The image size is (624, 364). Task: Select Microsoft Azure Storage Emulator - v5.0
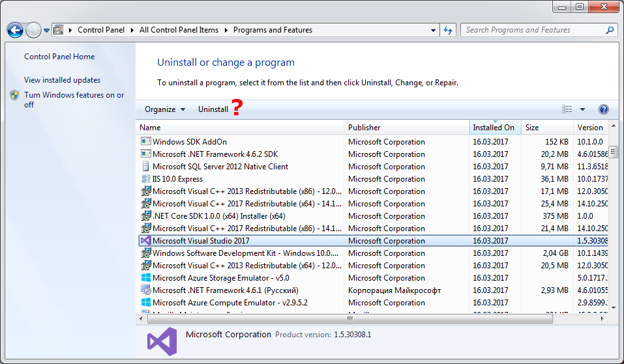(x=221, y=278)
